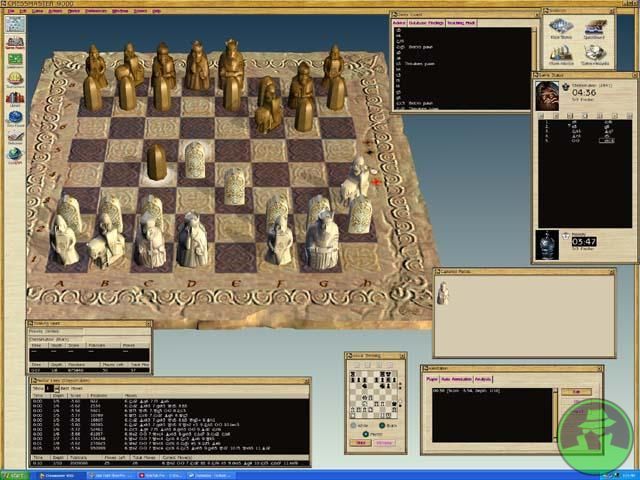
Task: Open the Library books icon in sidebar
Action: [x=15, y=97]
